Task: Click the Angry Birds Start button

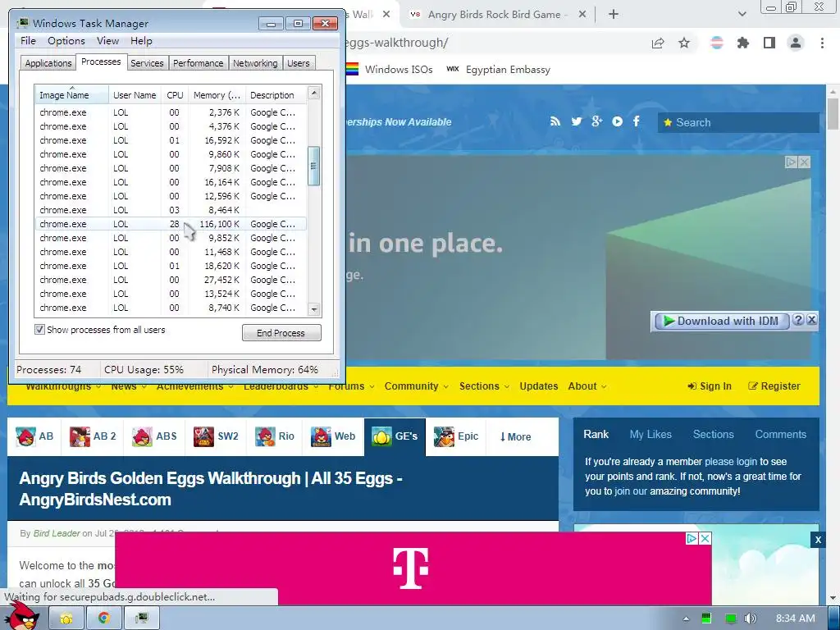Action: [x=21, y=616]
